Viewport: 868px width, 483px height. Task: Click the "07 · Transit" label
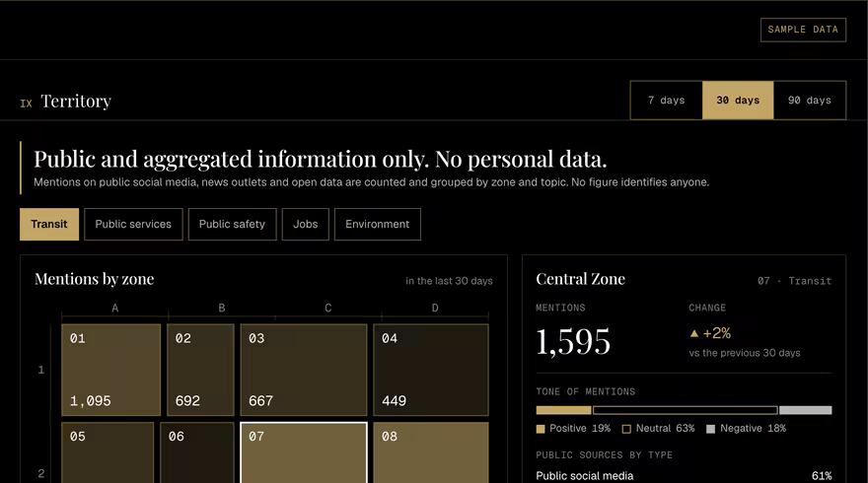coord(794,281)
